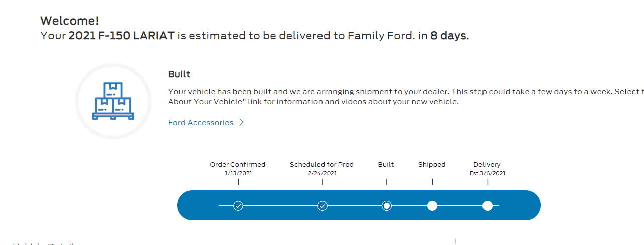Click the Delivery step circle

point(487,206)
